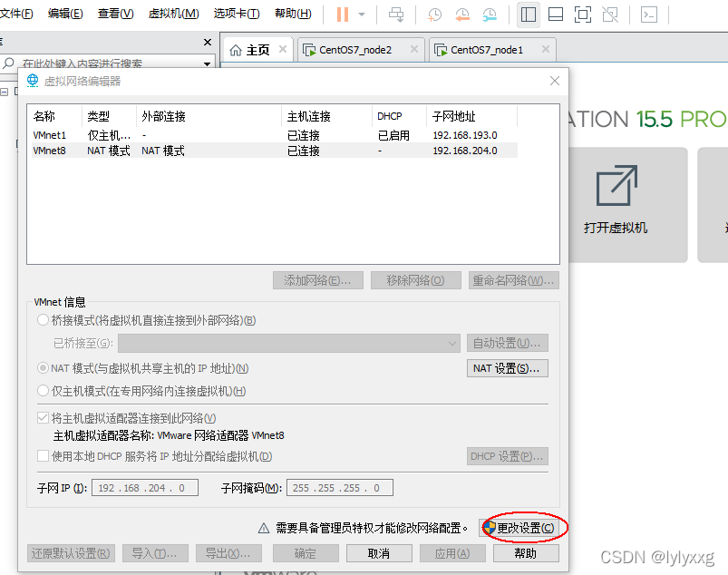Select the 桥接模式 radio button
The width and height of the screenshot is (728, 575).
coord(43,320)
